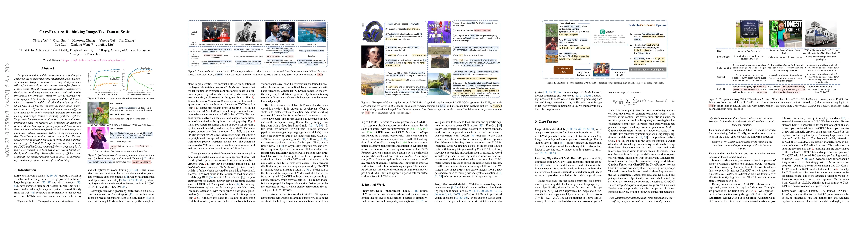Screen dimensions: 868x225
Task: Click the brown 'CapsFusion-120M' box in Figure 5
Action: click(x=563, y=70)
